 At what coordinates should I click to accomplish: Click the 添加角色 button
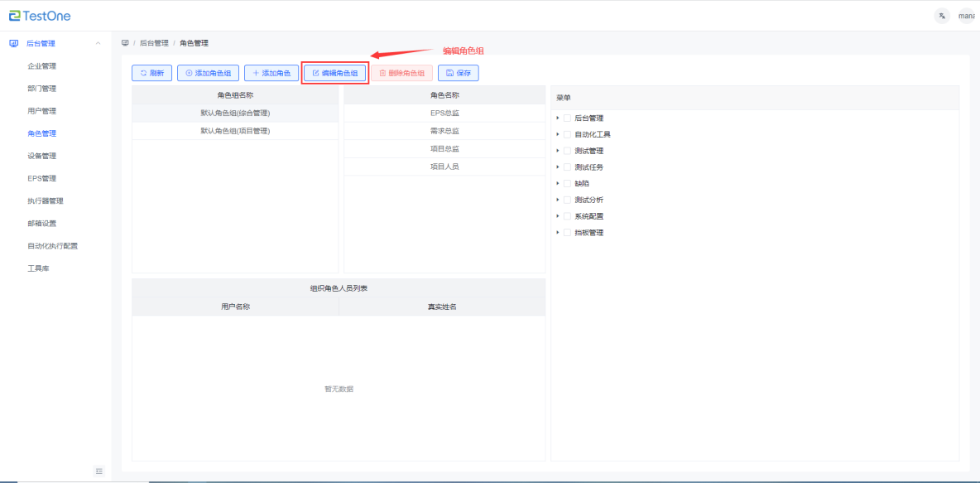(x=271, y=73)
